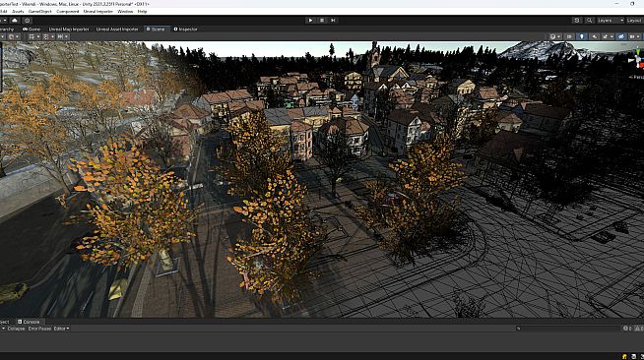The height and width of the screenshot is (360, 644).
Task: Switch to the Inspector tab
Action: click(x=186, y=30)
